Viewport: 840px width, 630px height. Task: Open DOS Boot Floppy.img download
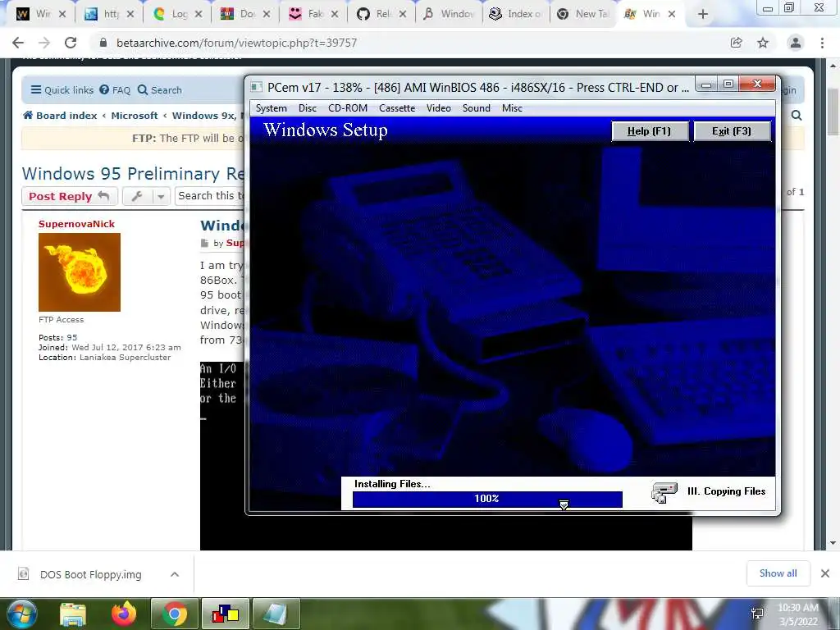pos(90,574)
